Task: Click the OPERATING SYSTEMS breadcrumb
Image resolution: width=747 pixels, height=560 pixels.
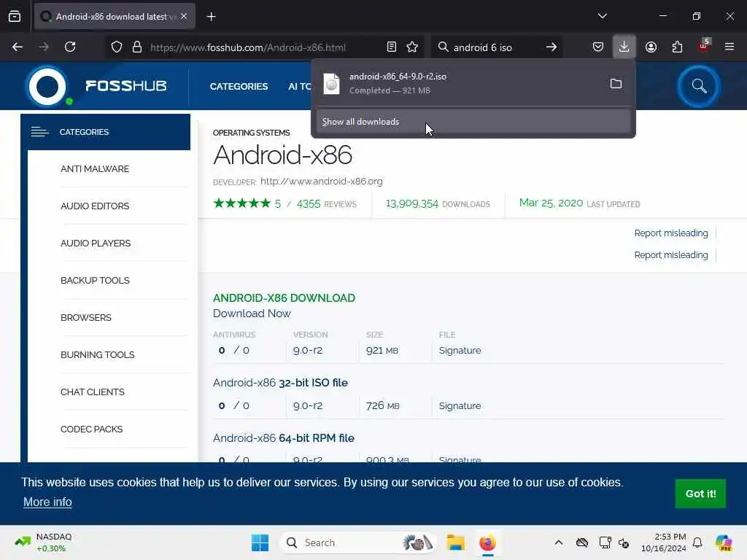Action: (x=251, y=133)
